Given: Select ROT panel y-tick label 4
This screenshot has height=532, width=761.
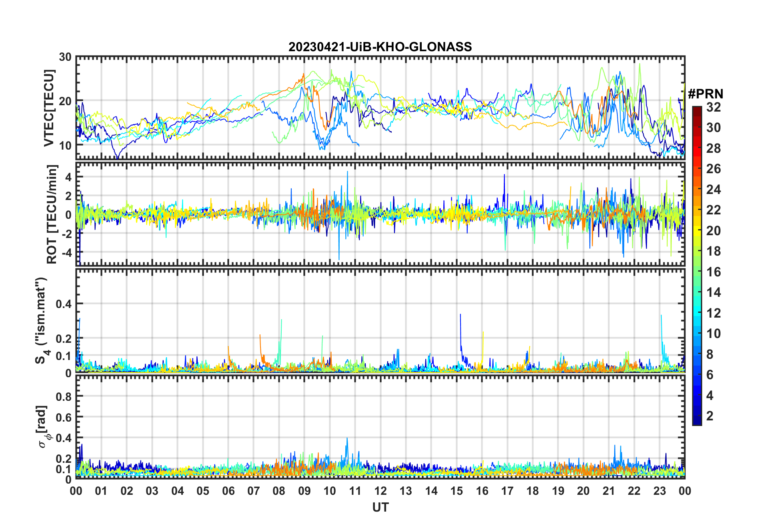Looking at the screenshot, I should click(x=68, y=177).
